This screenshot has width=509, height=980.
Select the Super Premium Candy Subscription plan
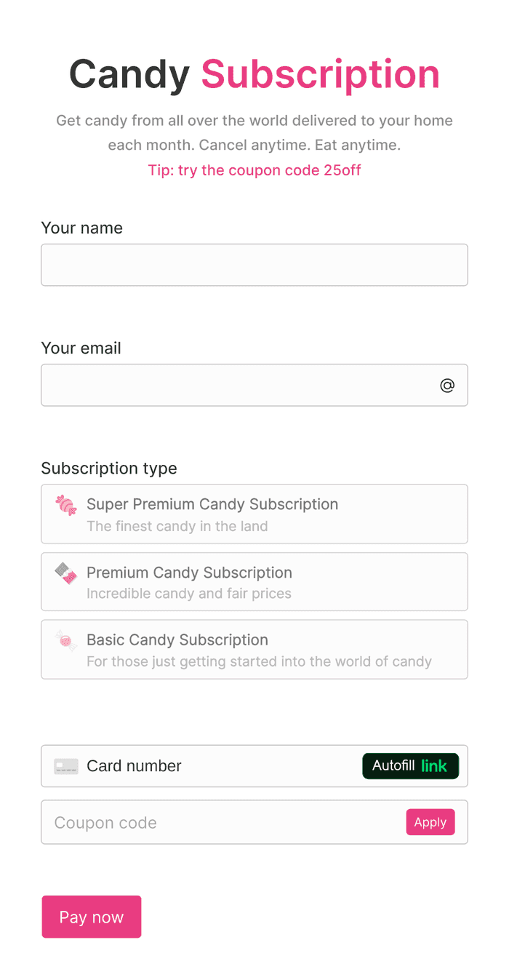click(x=254, y=514)
